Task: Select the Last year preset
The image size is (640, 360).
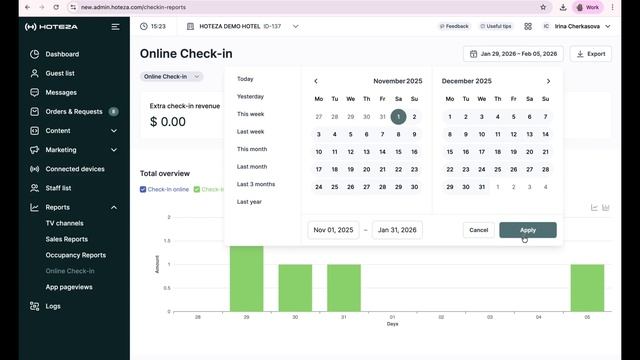Action: [249, 202]
